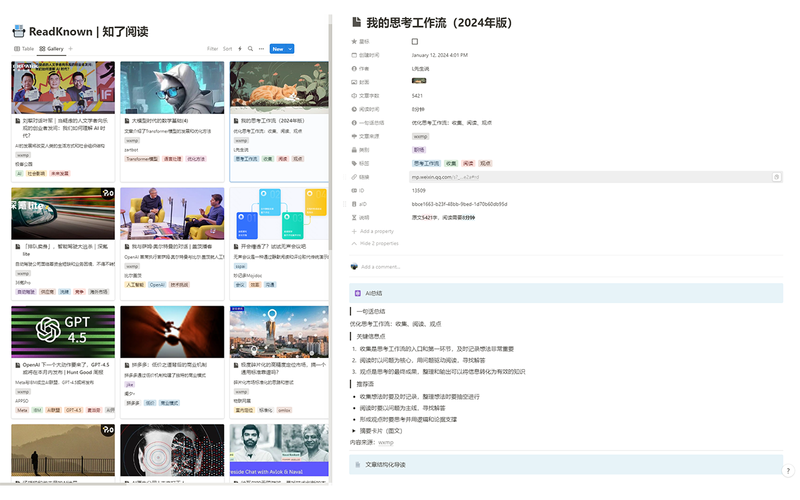Open the sleeping orange cat card image
Viewport: 800px width, 500px height.
279,87
